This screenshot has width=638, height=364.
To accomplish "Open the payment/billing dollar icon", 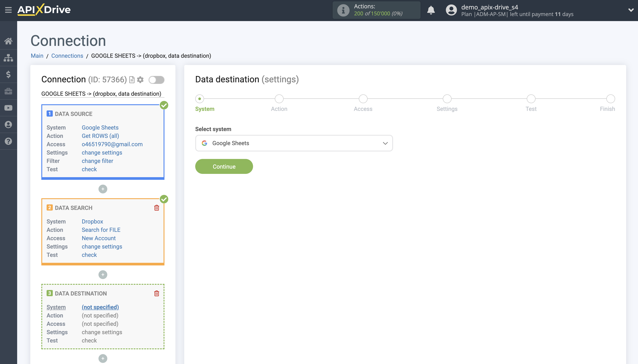I will point(8,74).
